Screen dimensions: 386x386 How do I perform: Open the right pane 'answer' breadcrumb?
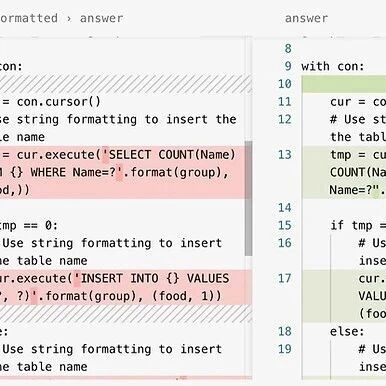[306, 18]
